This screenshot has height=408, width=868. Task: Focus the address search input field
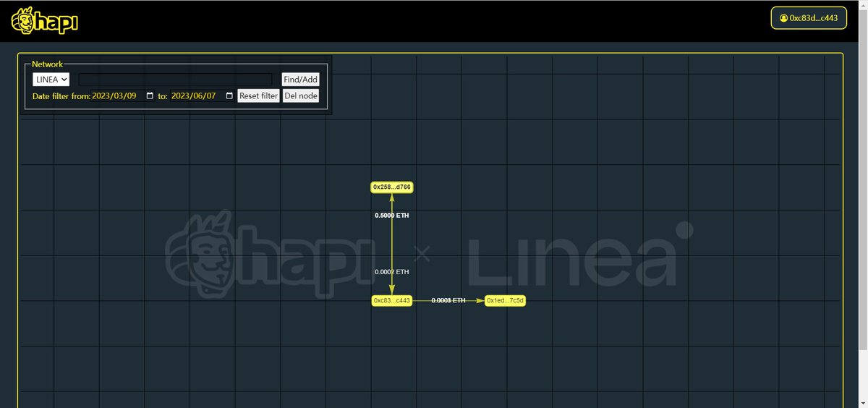175,80
